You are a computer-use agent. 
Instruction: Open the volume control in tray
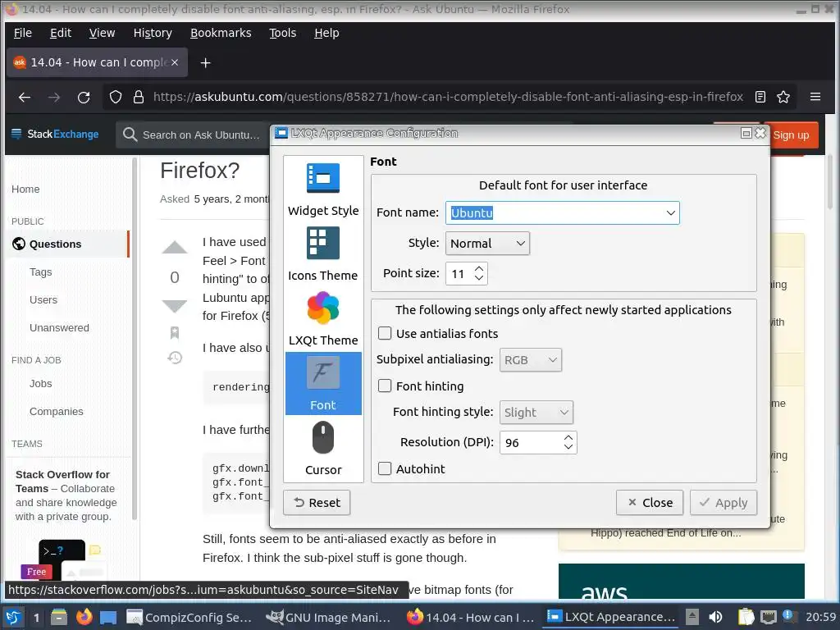tap(715, 617)
